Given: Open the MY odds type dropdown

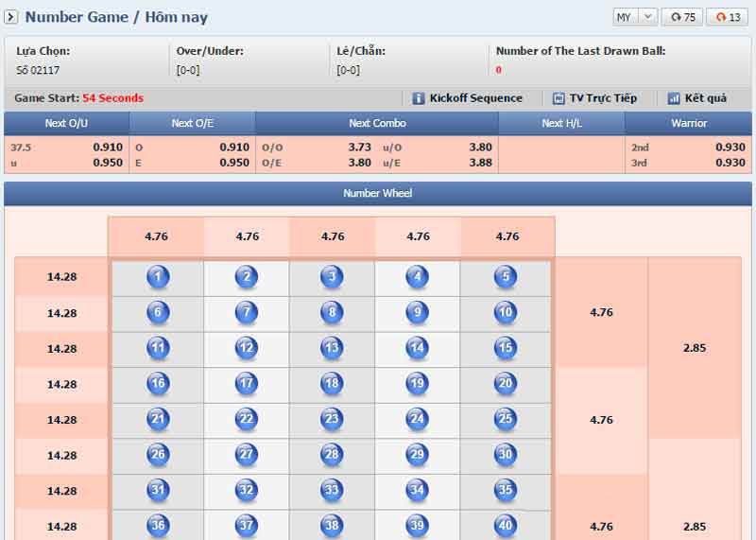Looking at the screenshot, I should click(x=634, y=17).
